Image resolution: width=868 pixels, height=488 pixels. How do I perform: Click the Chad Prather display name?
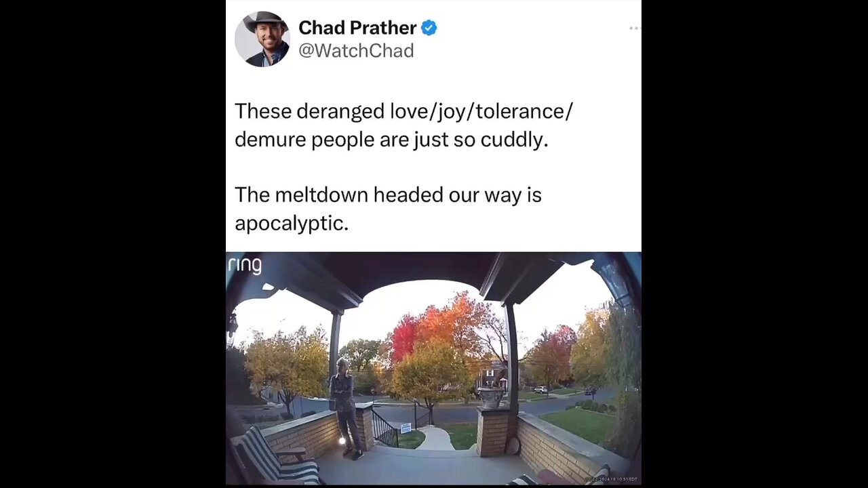(x=357, y=28)
